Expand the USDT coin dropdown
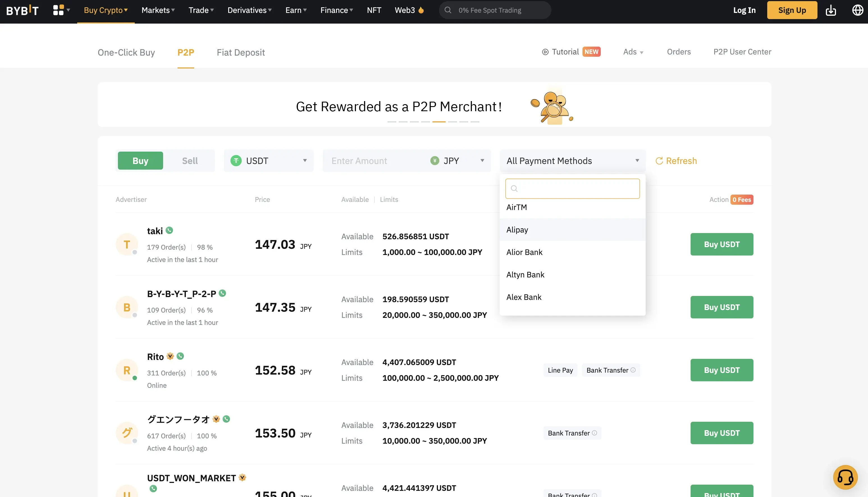This screenshot has height=497, width=868. coord(269,161)
